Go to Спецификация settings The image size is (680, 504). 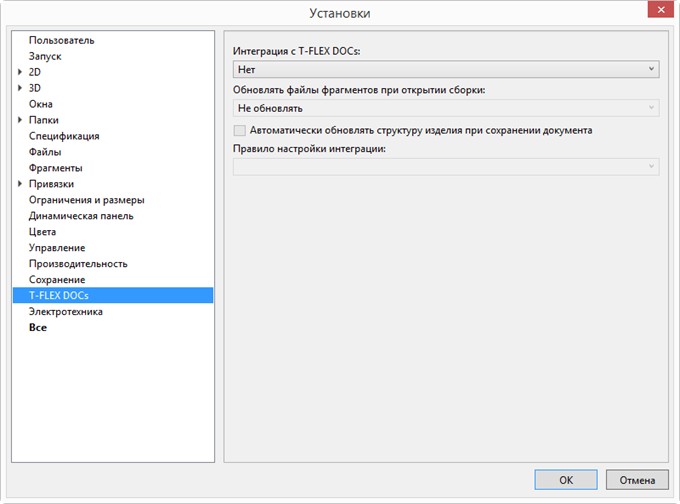(64, 136)
